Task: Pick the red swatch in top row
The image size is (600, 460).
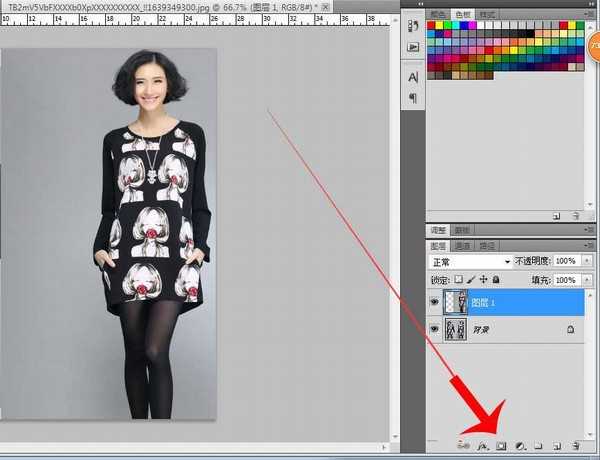Action: pyautogui.click(x=432, y=25)
